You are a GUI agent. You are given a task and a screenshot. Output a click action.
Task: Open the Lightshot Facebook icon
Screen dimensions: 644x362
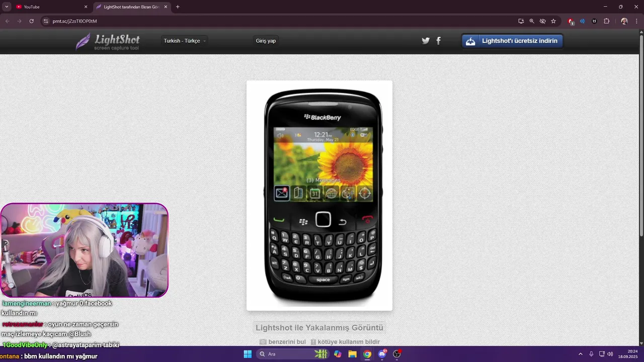(x=438, y=41)
